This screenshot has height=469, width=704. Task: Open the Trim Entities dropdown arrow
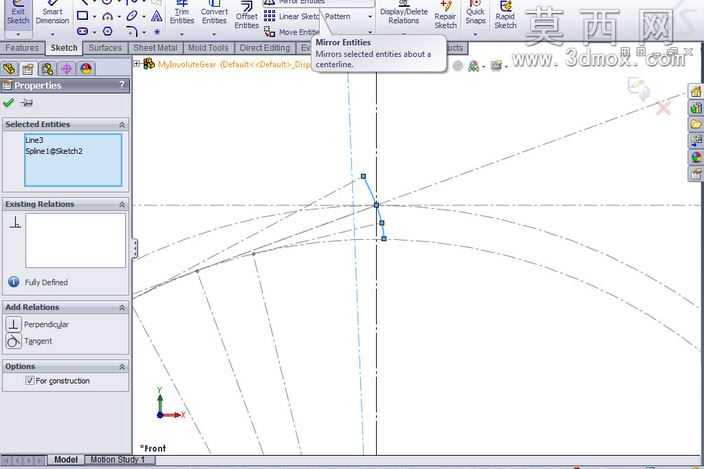(x=182, y=34)
